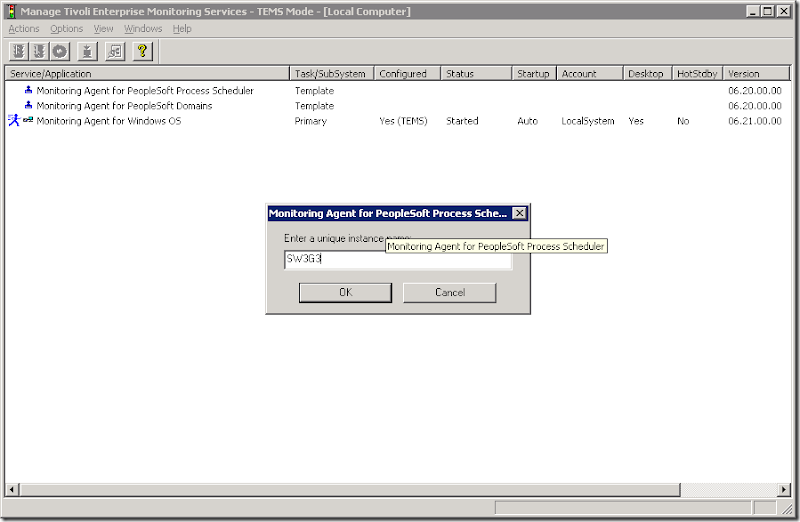Click the Configure service toolbar icon
The height and width of the screenshot is (522, 800).
[x=87, y=51]
